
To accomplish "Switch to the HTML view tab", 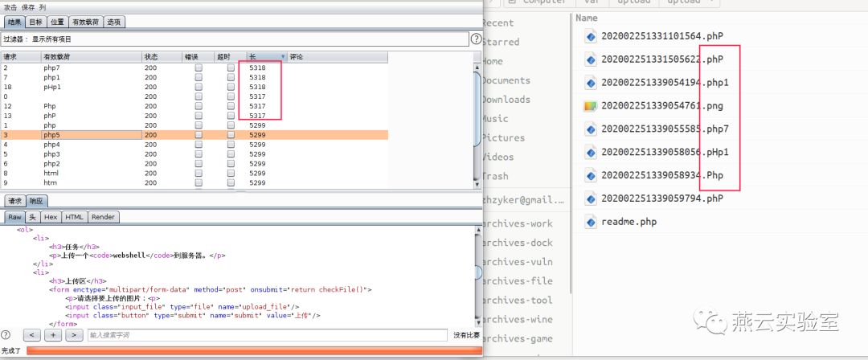I will pyautogui.click(x=74, y=217).
